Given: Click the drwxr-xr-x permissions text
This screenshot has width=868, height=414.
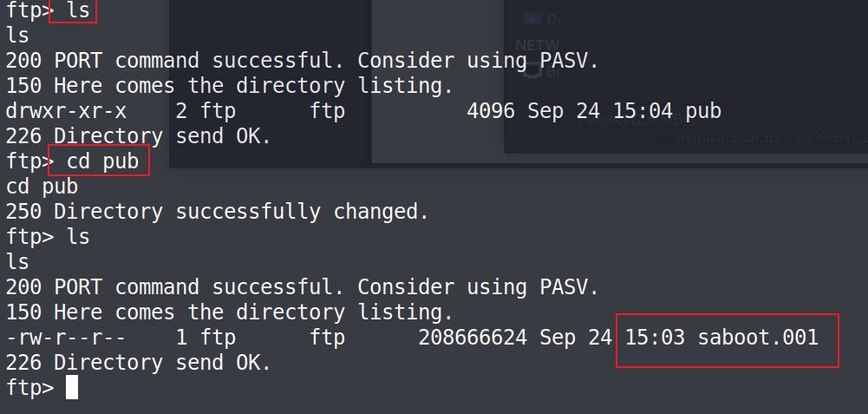Looking at the screenshot, I should (x=66, y=111).
